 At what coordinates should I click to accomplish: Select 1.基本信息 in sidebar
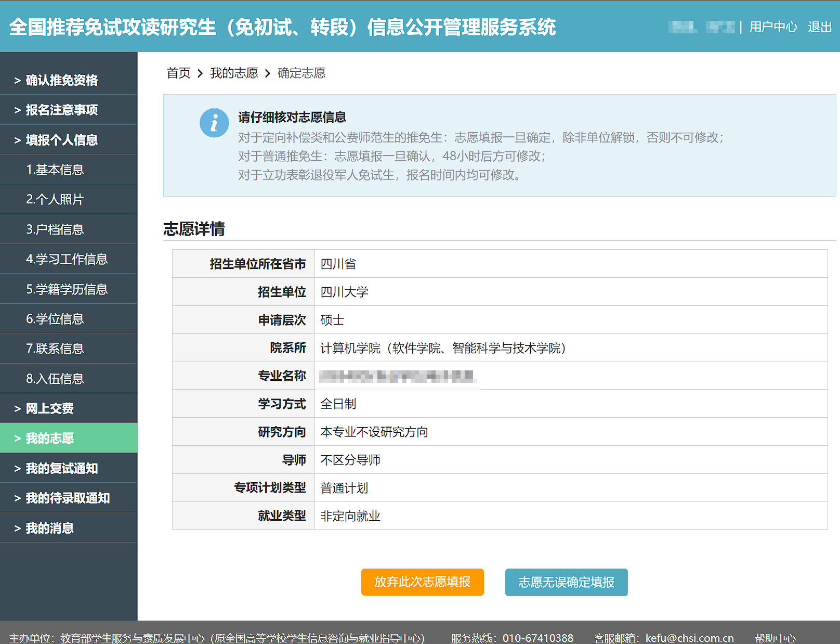point(69,170)
